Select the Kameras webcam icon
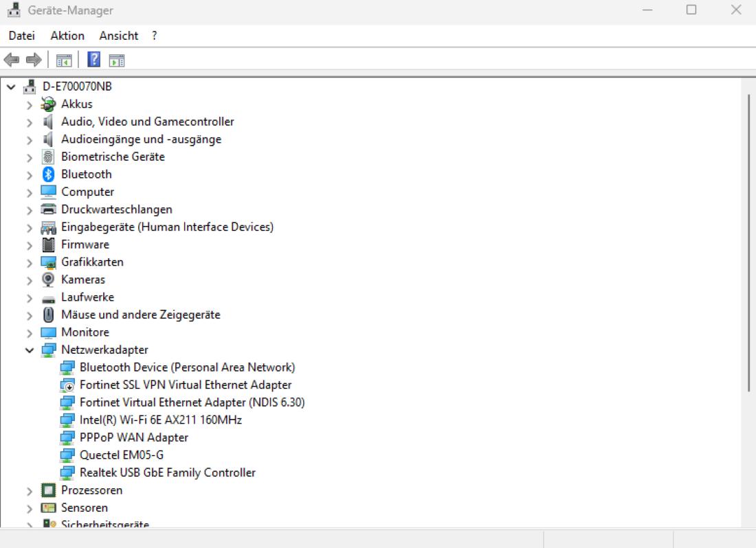The height and width of the screenshot is (548, 756). click(48, 279)
